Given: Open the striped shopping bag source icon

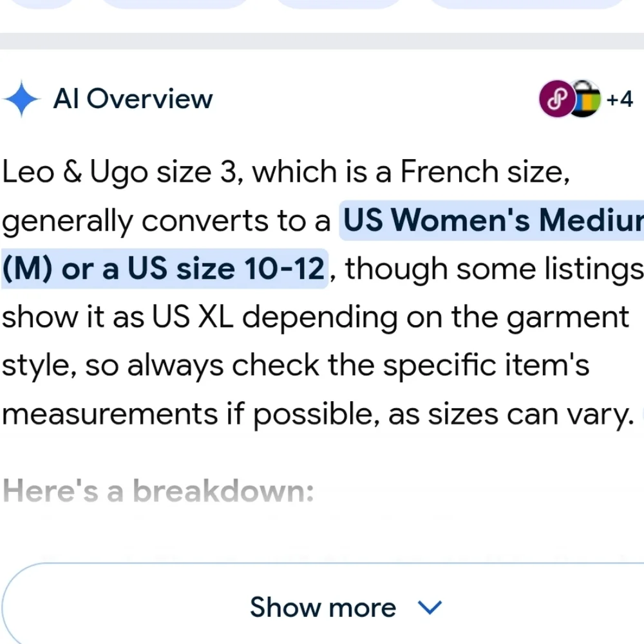Looking at the screenshot, I should pos(585,99).
